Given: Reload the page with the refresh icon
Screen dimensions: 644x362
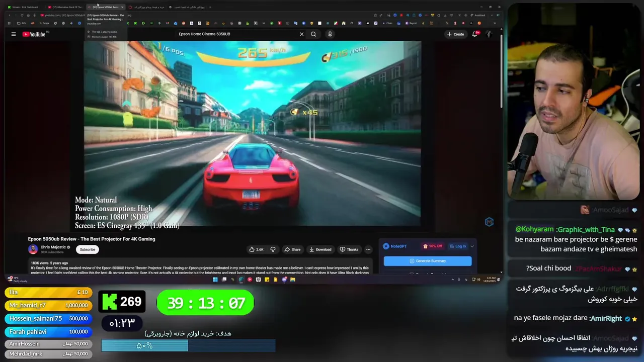Looking at the screenshot, I should coord(22,15).
